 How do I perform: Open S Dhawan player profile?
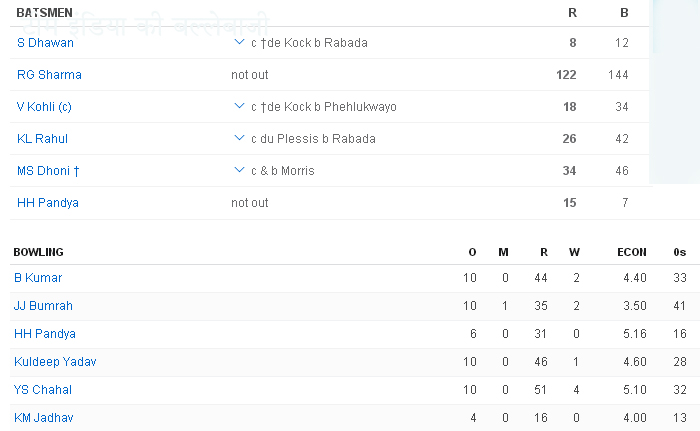pos(45,43)
